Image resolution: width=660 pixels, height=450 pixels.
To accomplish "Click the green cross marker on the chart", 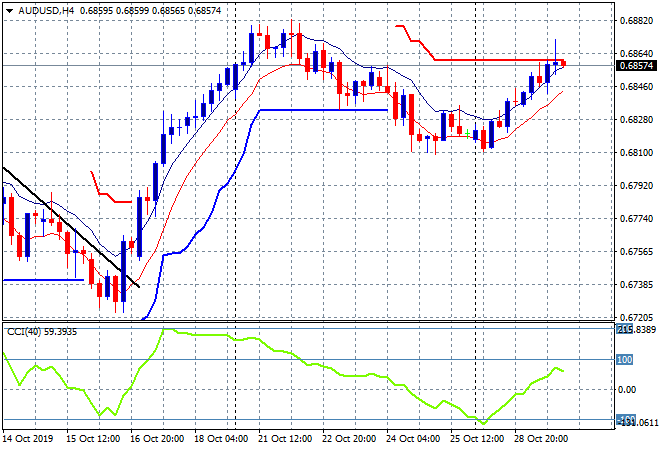I will [x=468, y=134].
